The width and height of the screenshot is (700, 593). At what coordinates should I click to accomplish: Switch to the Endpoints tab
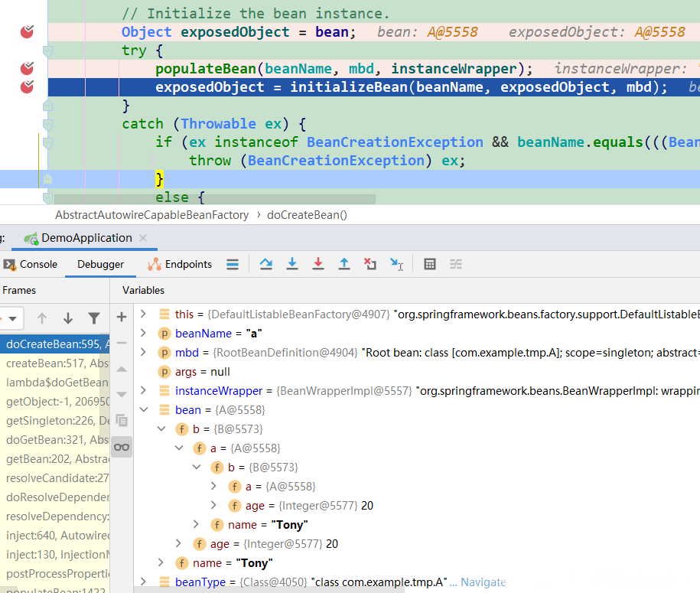[x=180, y=264]
